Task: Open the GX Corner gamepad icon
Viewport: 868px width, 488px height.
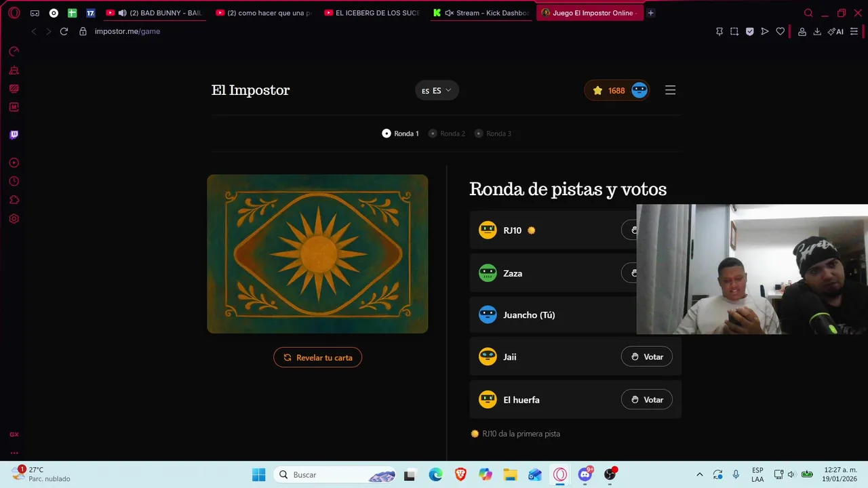Action: [x=35, y=13]
